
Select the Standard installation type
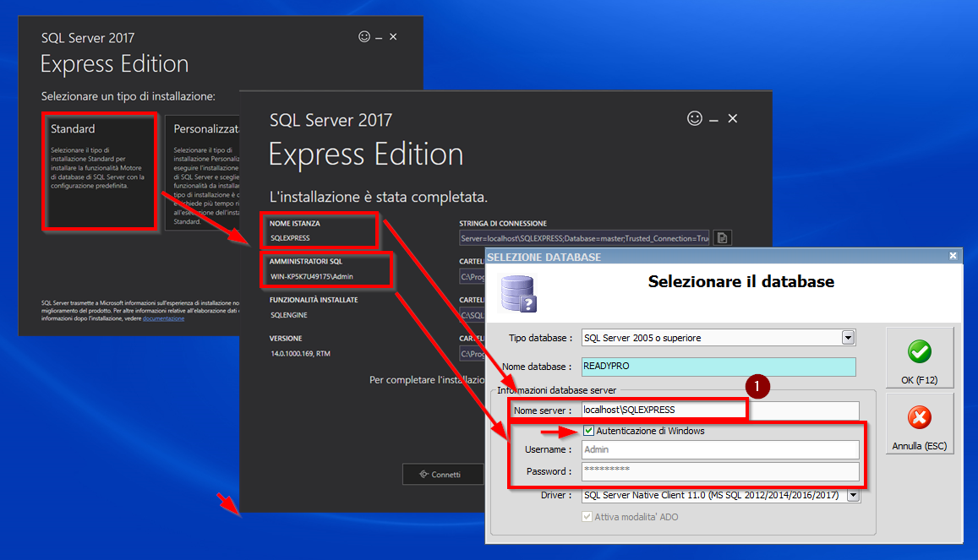point(99,171)
